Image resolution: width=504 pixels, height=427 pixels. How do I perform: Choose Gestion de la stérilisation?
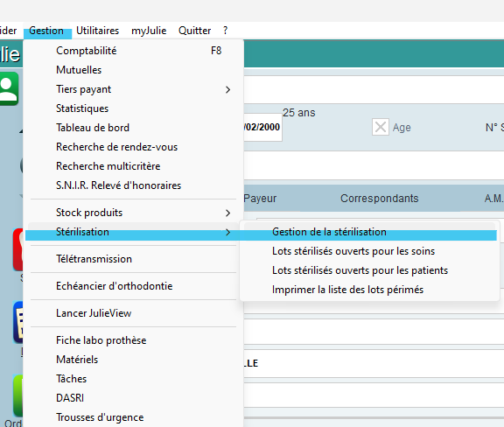(x=369, y=232)
